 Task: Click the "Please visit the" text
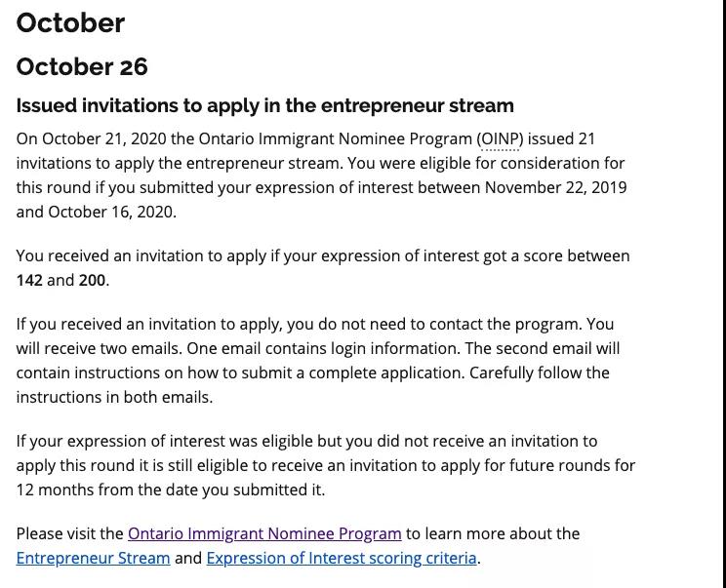click(70, 533)
